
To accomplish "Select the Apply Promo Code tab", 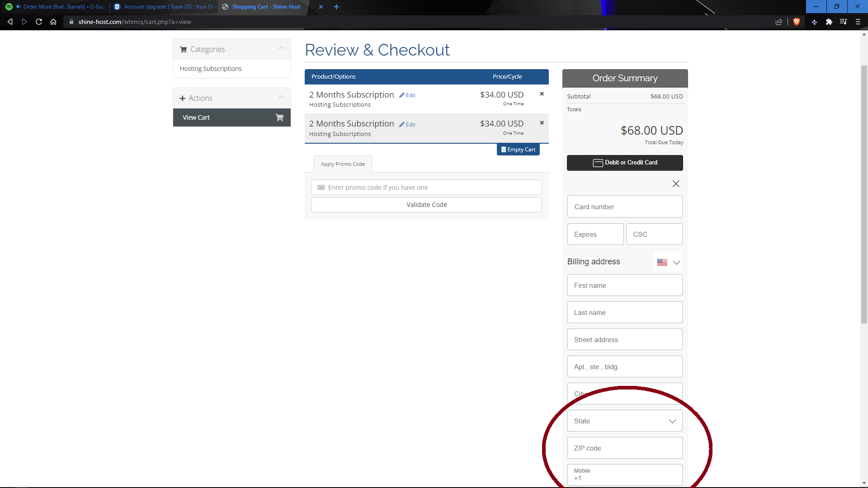I will 343,164.
